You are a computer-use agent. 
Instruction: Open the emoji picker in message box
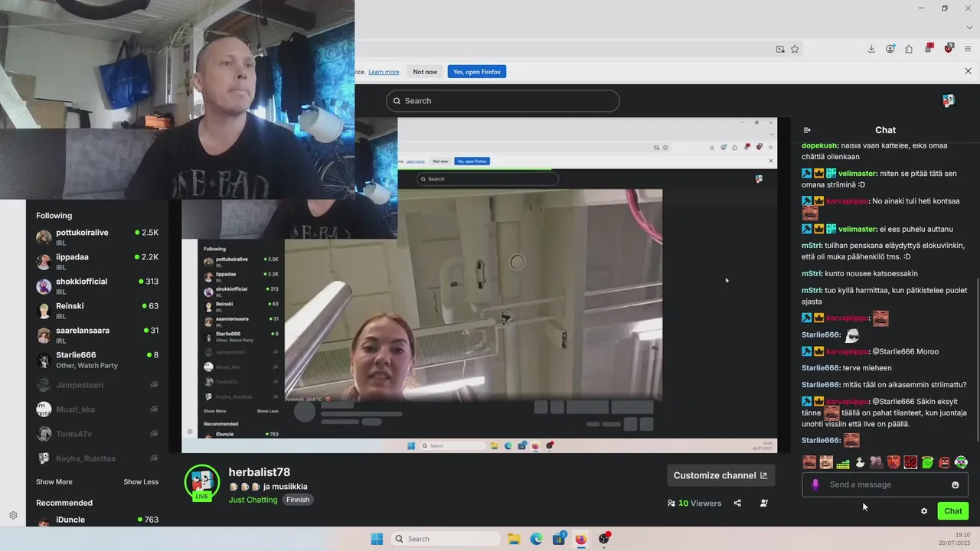click(x=955, y=484)
